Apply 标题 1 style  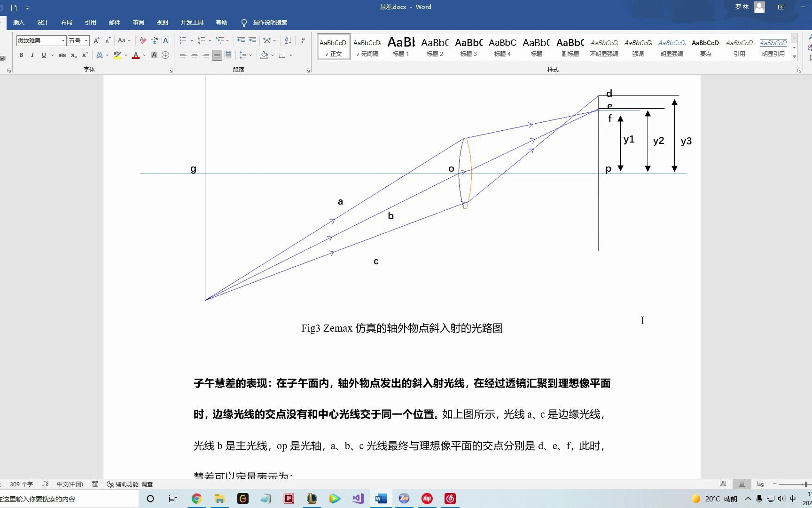[401, 47]
